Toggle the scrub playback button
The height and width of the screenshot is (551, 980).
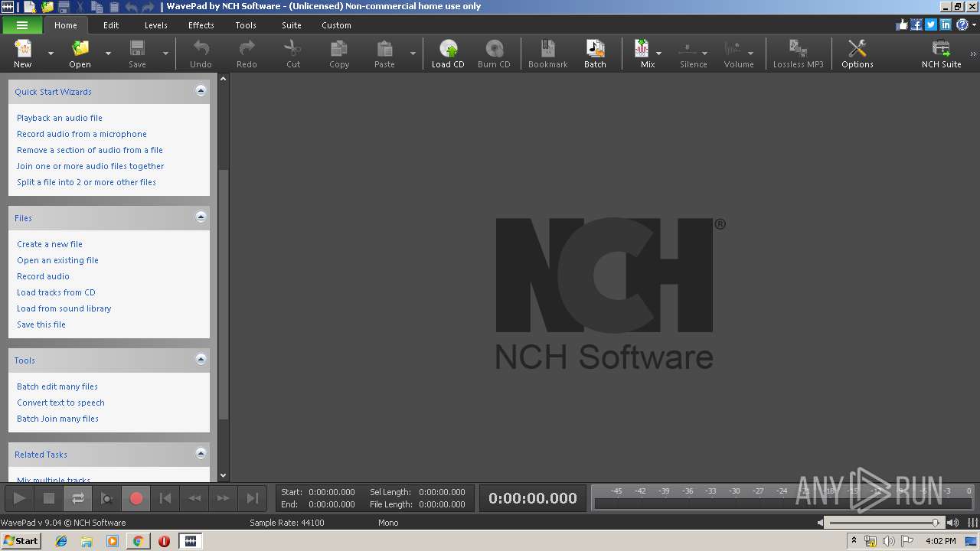tap(107, 498)
